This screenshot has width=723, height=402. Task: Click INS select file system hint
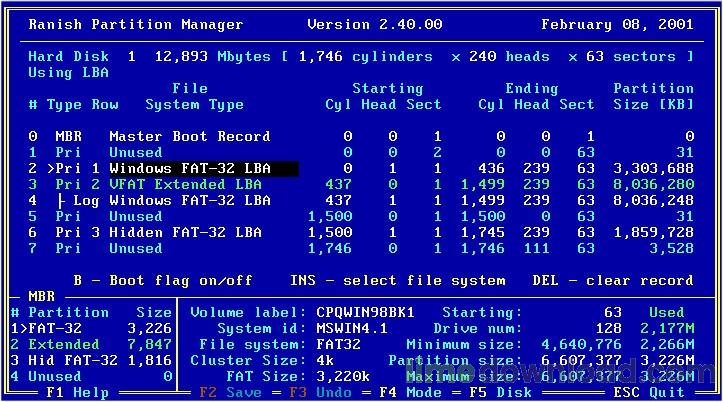[x=397, y=281]
